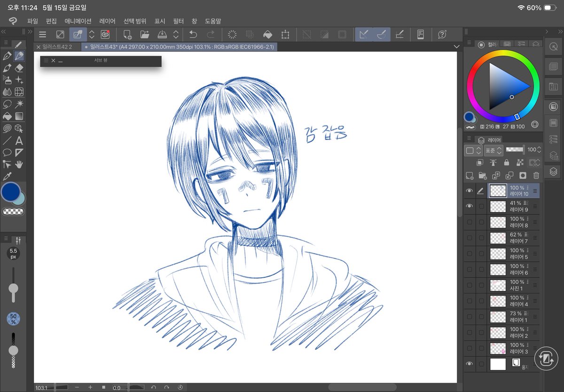
Task: Click the create layer mask icon
Action: coord(522,175)
